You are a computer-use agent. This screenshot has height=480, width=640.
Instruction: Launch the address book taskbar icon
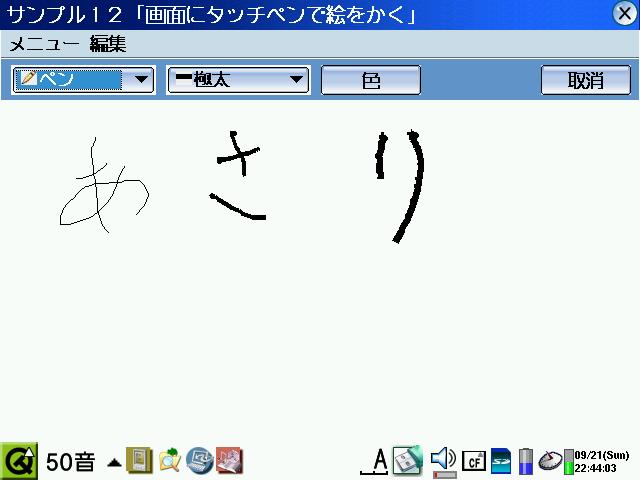(x=139, y=460)
